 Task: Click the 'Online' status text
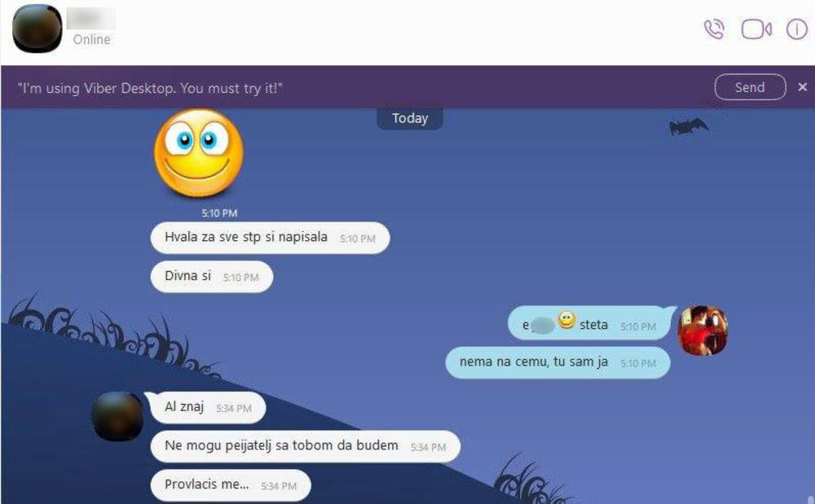[91, 39]
